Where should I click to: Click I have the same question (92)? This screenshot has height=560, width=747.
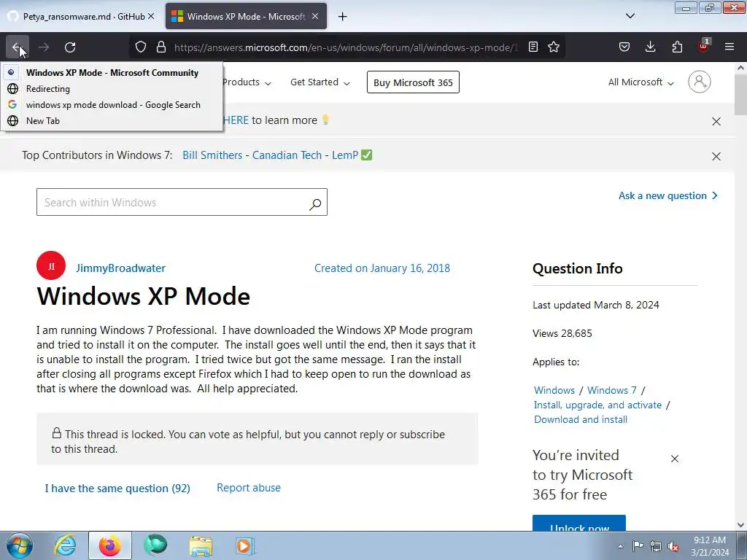pyautogui.click(x=117, y=488)
